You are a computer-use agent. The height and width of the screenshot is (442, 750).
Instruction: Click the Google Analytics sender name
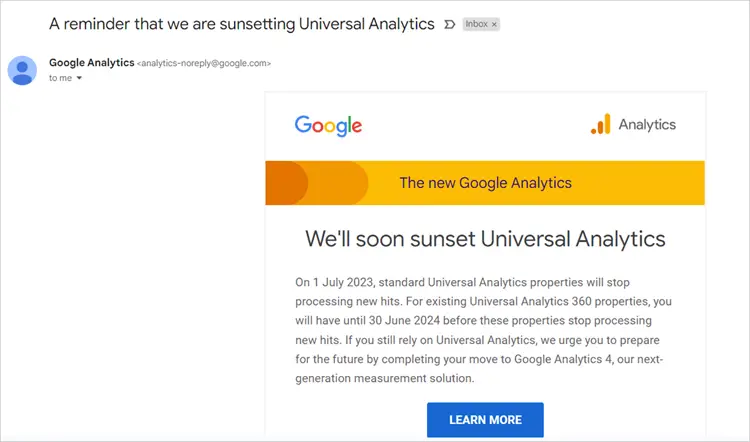pyautogui.click(x=91, y=63)
